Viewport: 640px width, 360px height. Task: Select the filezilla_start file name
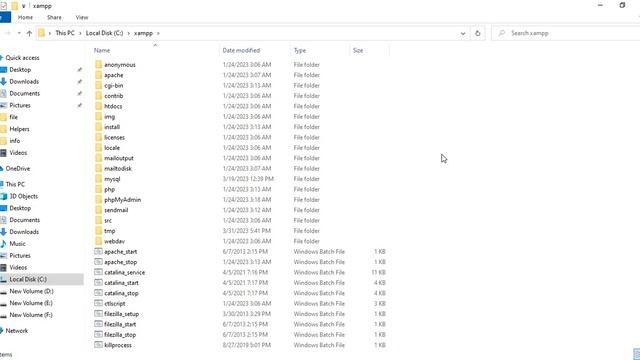pyautogui.click(x=120, y=324)
